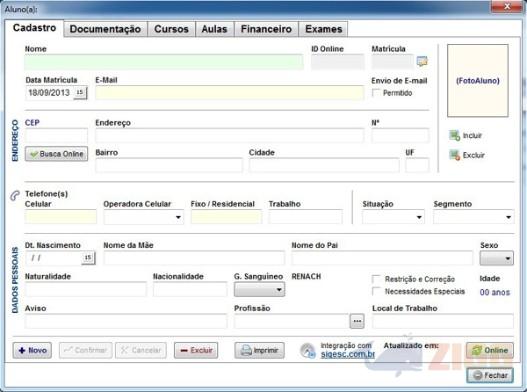
Task: Click the Cancelar button
Action: click(141, 350)
